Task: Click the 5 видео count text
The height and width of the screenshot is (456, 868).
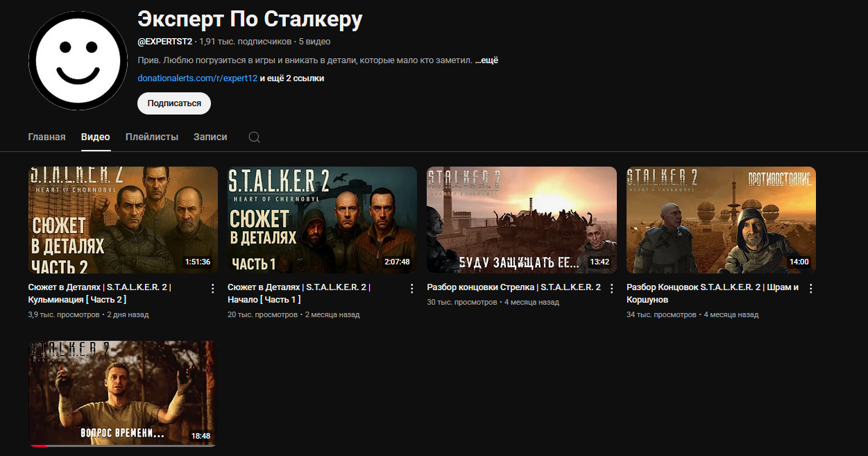Action: (x=314, y=42)
